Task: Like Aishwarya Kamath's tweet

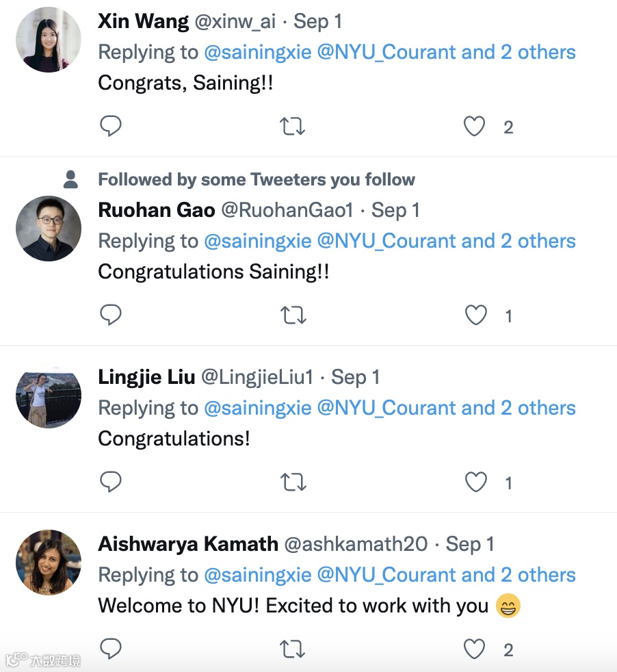Action: [x=475, y=649]
